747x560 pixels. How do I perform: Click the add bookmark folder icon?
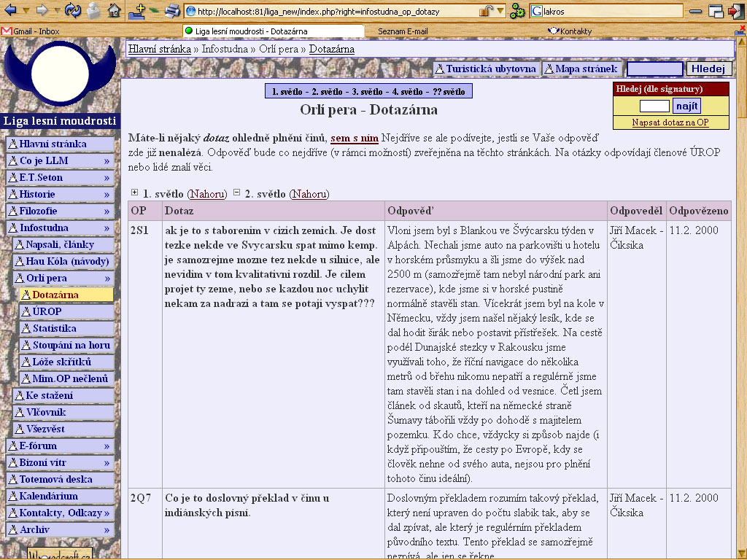[136, 11]
